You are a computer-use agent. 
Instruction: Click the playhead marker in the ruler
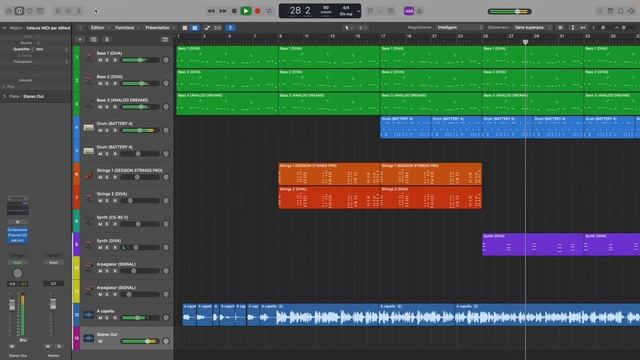[x=525, y=42]
